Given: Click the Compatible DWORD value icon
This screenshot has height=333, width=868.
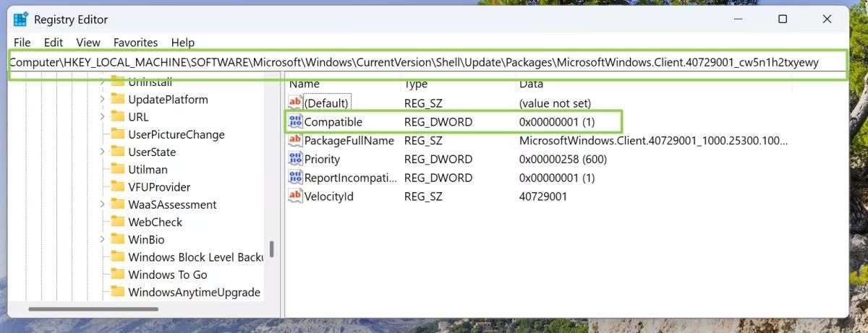Looking at the screenshot, I should (x=295, y=122).
